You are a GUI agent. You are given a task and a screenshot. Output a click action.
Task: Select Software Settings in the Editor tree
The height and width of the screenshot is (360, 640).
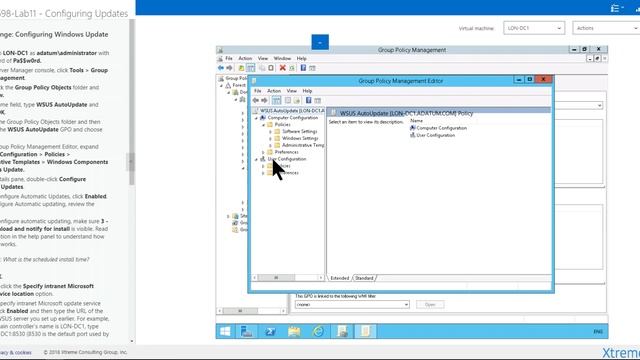click(x=300, y=131)
